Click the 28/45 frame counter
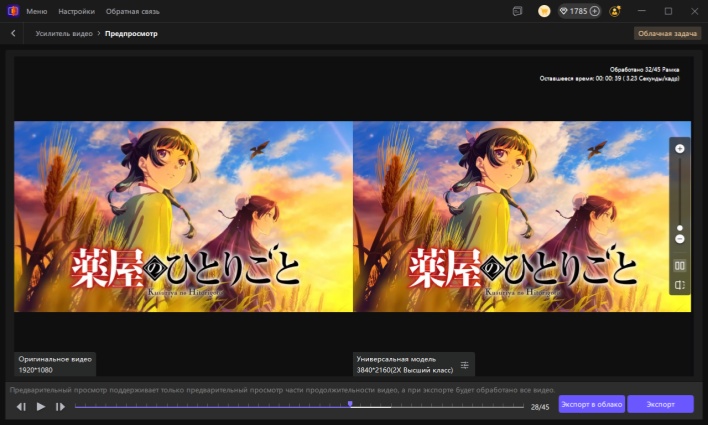Screen dimensions: 708x425 [x=540, y=407]
